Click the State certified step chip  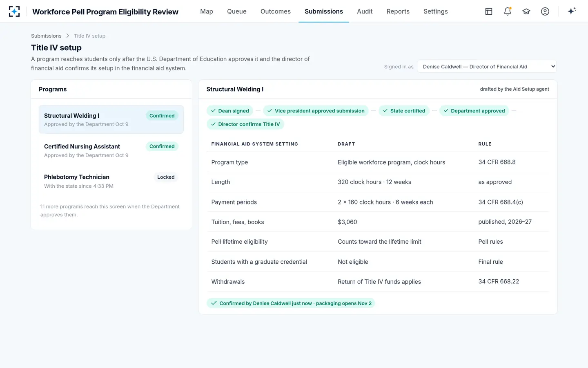tap(404, 111)
